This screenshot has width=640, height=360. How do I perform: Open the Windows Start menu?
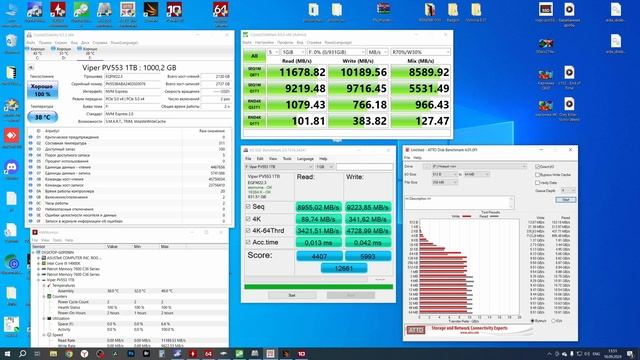[7, 354]
